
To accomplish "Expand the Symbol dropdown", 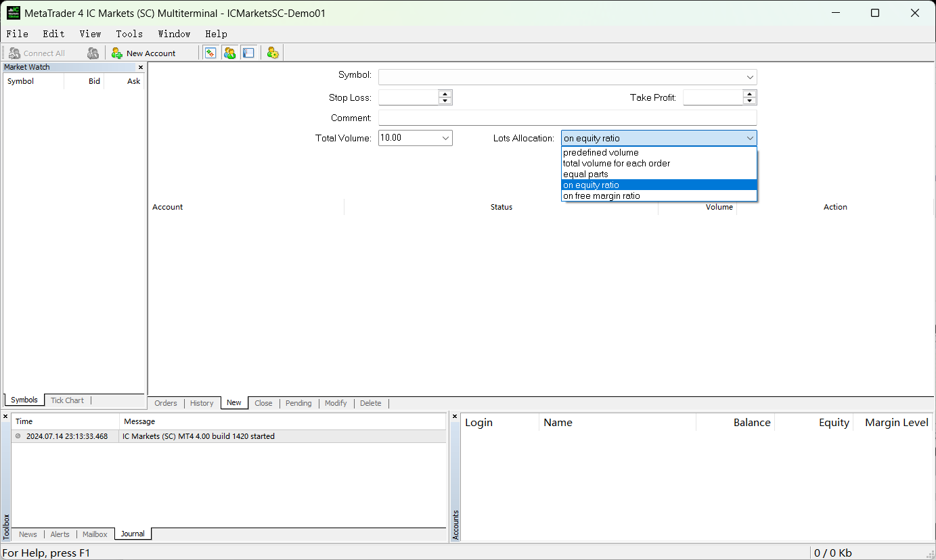I will tap(750, 77).
